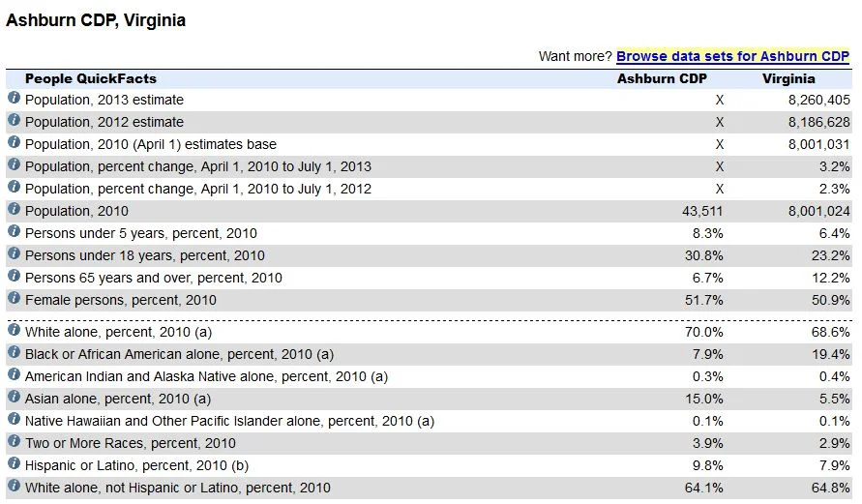Click info icon for Black or African American alone
The image size is (862, 504).
click(x=14, y=353)
